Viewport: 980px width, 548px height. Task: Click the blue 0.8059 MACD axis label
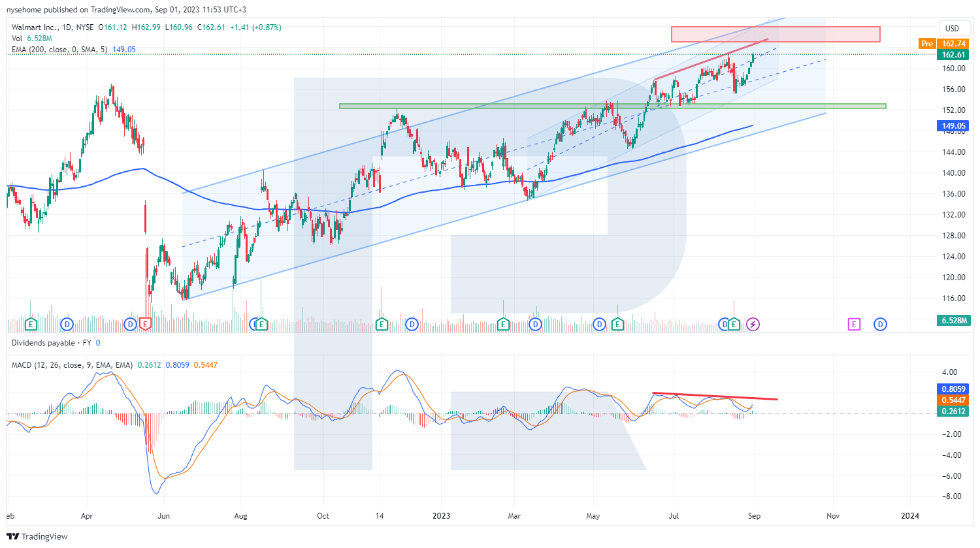tap(953, 389)
